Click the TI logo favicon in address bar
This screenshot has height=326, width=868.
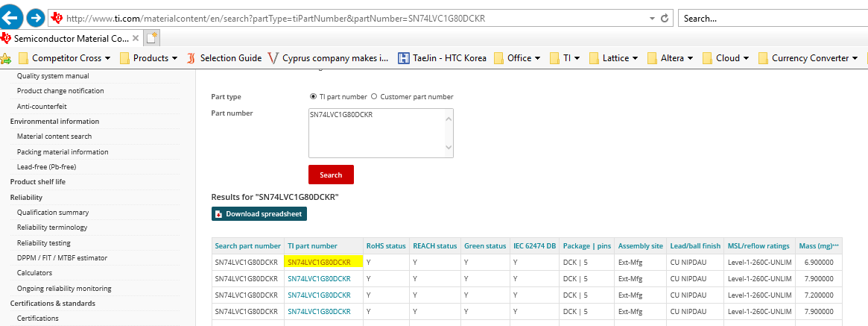click(57, 18)
